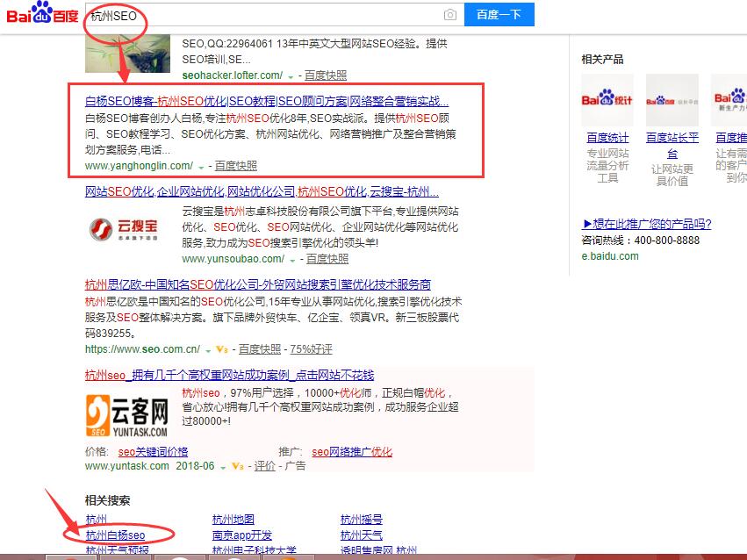Click the https://www.seo.com.cn green URL
Image resolution: width=747 pixels, height=560 pixels.
click(142, 349)
